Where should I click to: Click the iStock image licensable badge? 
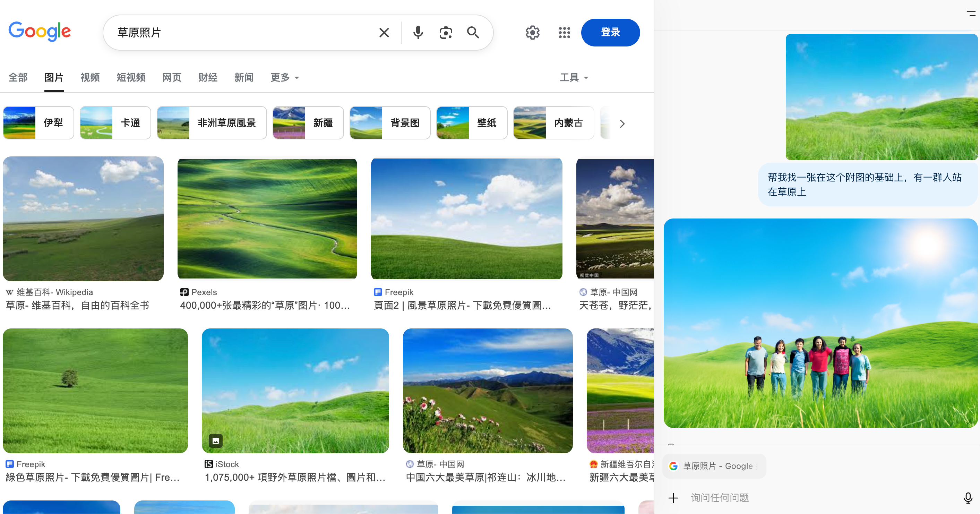coord(216,441)
